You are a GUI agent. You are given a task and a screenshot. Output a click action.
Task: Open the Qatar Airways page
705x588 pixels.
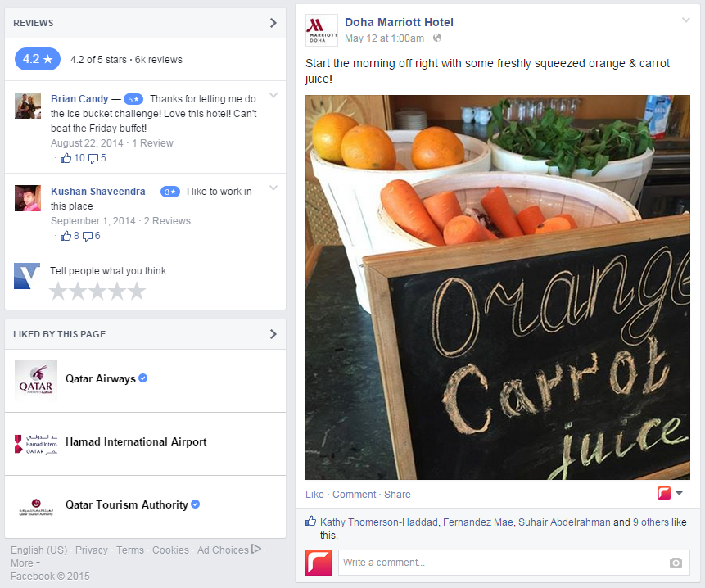pos(101,378)
